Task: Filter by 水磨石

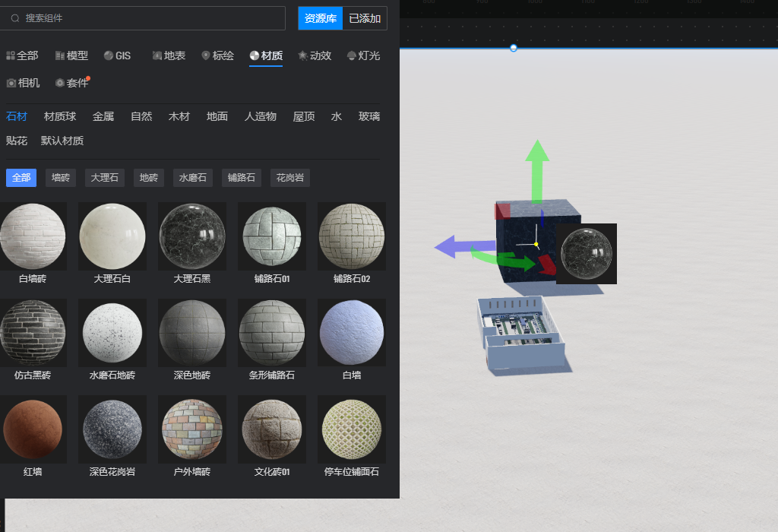Action: click(x=193, y=178)
